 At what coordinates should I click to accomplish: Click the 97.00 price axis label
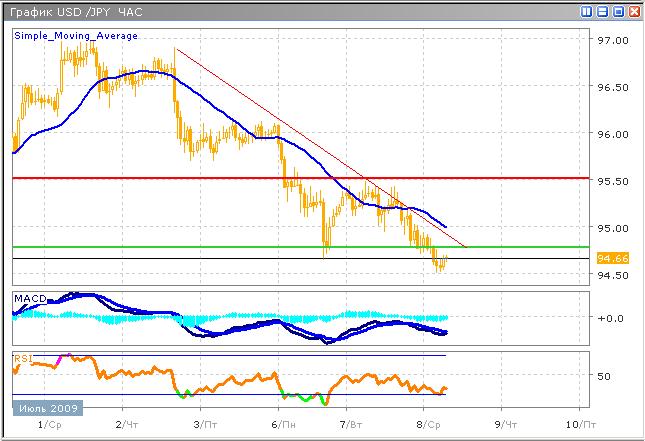[x=611, y=41]
